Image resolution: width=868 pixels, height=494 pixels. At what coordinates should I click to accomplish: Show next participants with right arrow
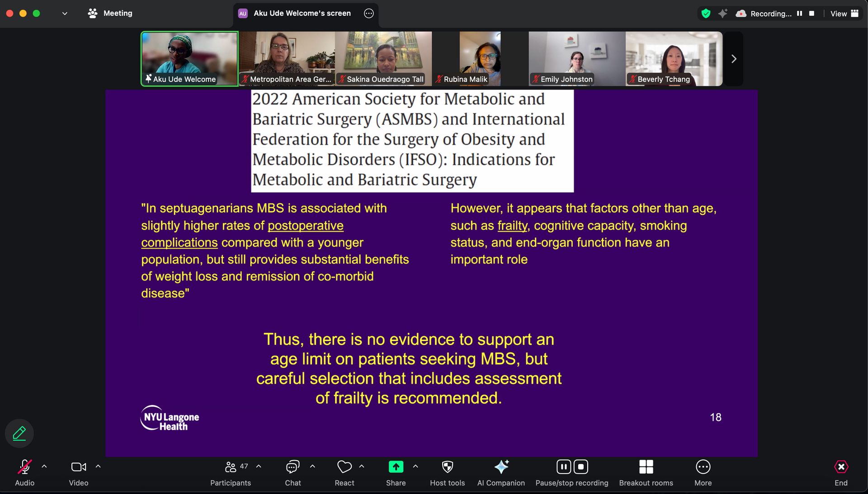tap(734, 59)
